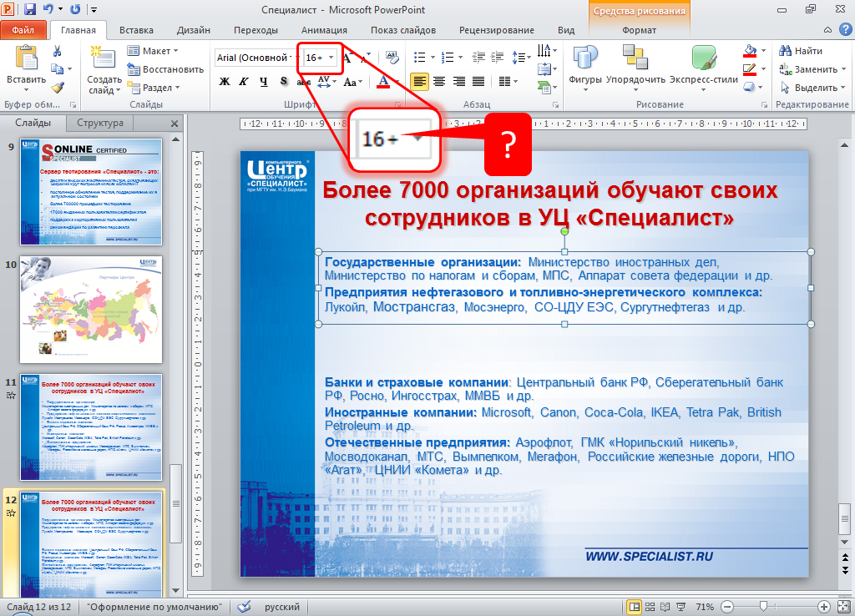Toggle bold (Ж) formatting
This screenshot has width=855, height=616.
coord(224,82)
